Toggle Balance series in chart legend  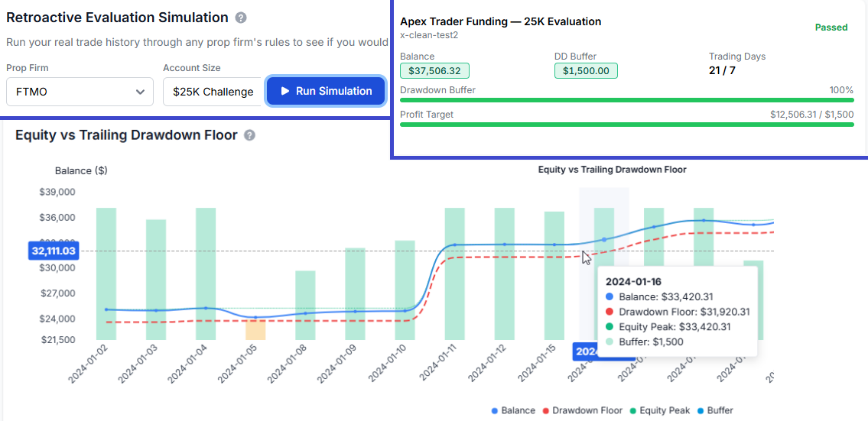coord(513,410)
